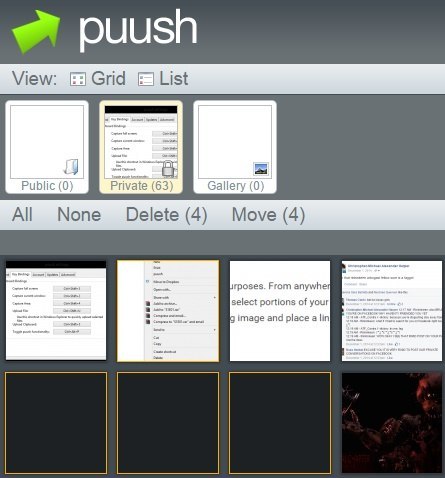The image size is (445, 478).
Task: Click Delete (4) selected items
Action: (167, 215)
